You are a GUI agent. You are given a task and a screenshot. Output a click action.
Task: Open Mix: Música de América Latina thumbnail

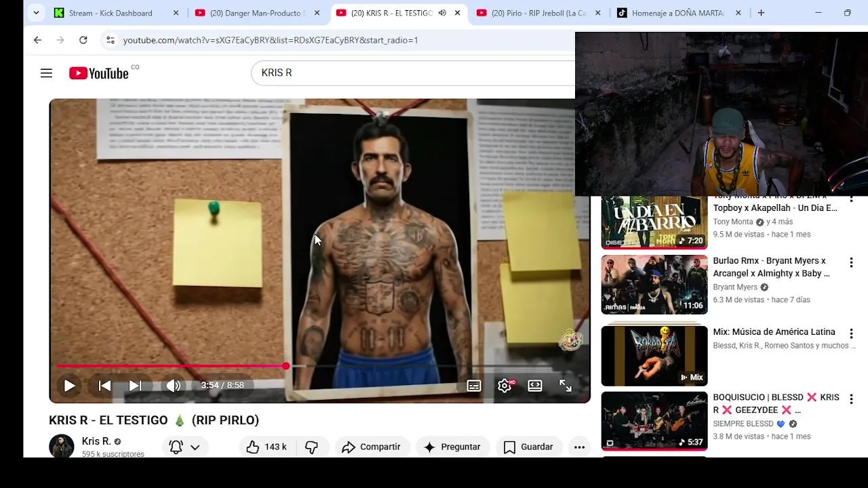click(x=654, y=356)
